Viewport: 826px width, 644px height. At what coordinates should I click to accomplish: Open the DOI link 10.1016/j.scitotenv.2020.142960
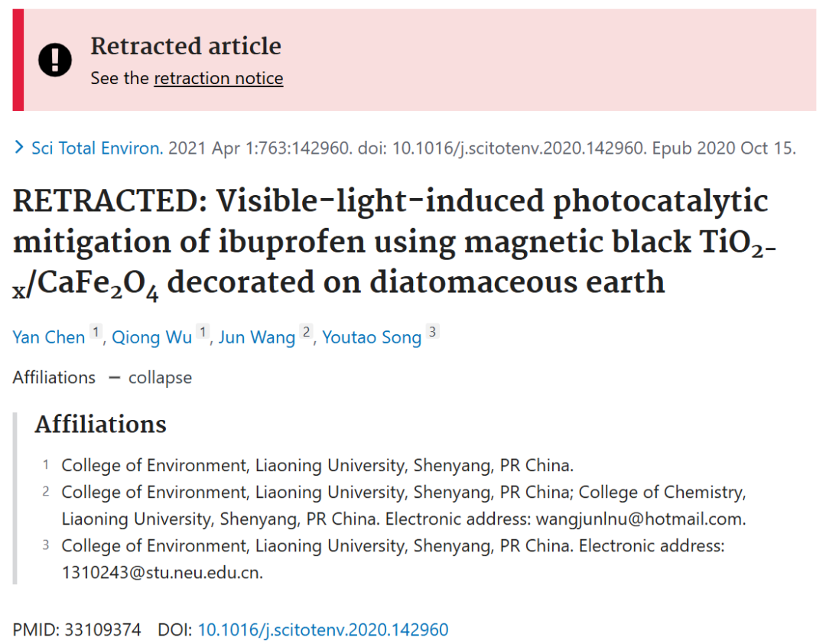pyautogui.click(x=323, y=629)
